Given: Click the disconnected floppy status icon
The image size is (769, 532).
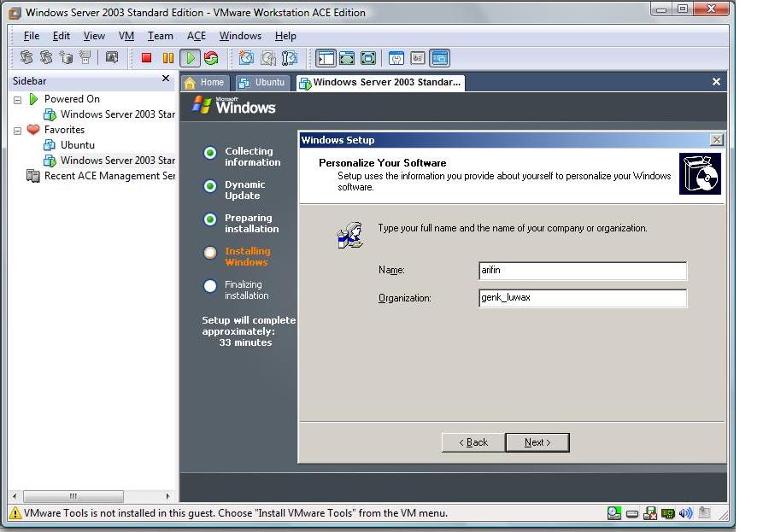Looking at the screenshot, I should (650, 513).
